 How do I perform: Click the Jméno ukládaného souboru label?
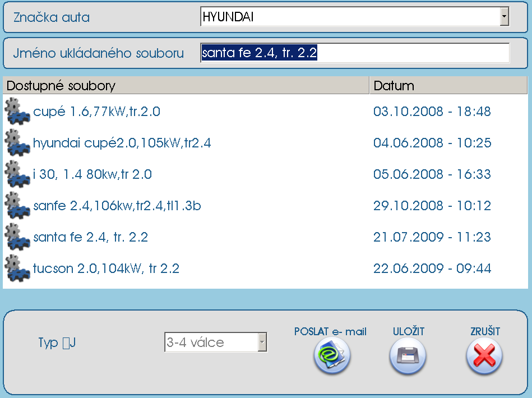point(99,53)
